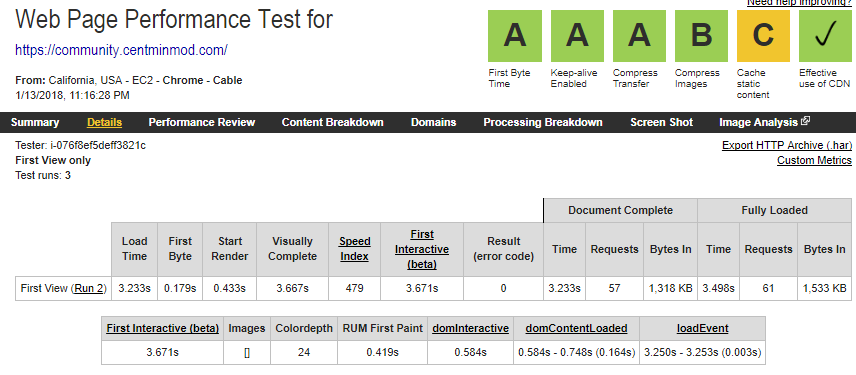Click the 0.179s First Byte value
This screenshot has height=375, width=856.
(180, 288)
